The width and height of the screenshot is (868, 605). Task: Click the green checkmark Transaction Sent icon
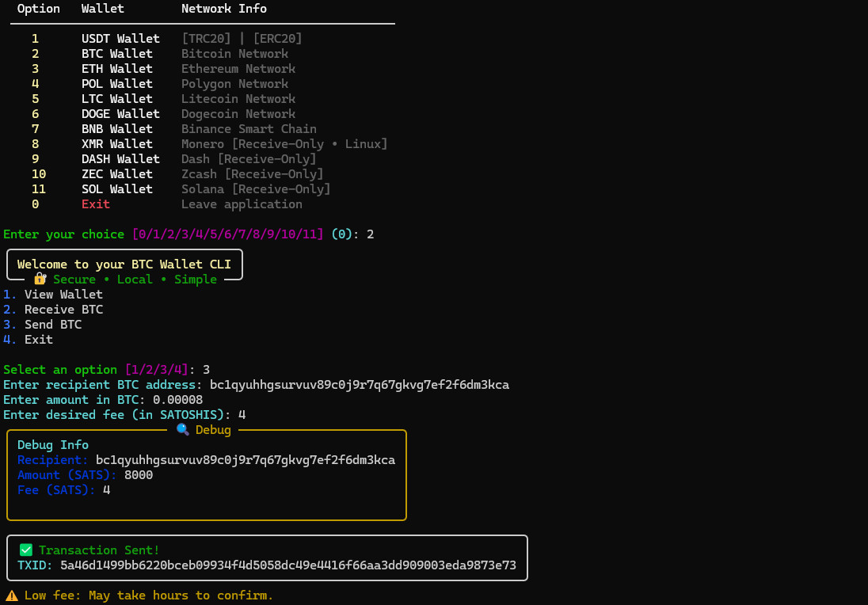(26, 550)
